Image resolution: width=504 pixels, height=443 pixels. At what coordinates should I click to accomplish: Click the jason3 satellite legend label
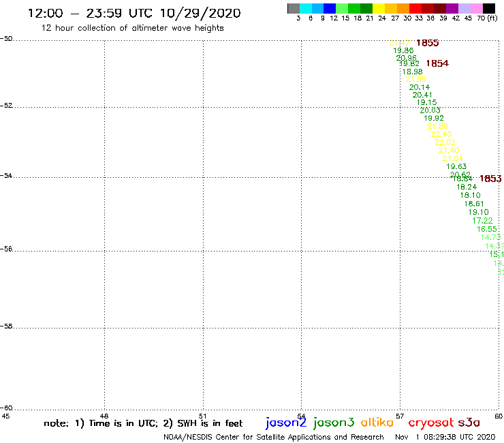coord(334,423)
